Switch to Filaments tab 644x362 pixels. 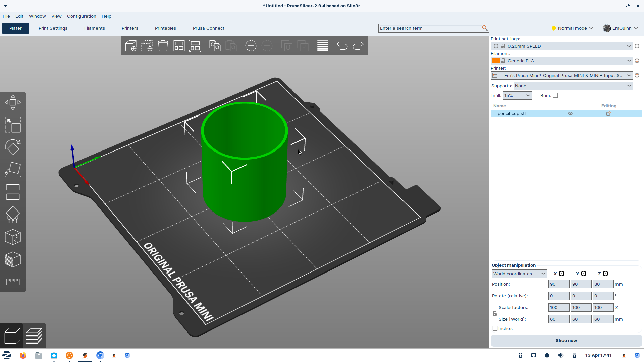[x=95, y=28]
